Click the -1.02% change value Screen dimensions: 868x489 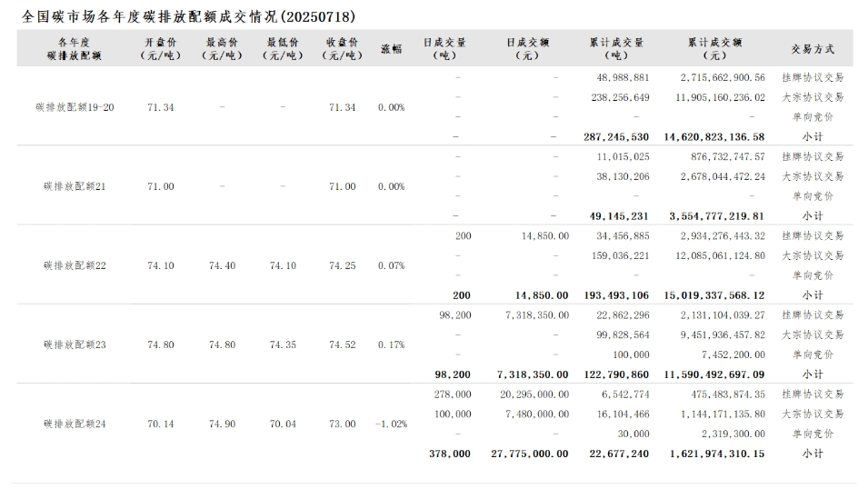[x=391, y=424]
